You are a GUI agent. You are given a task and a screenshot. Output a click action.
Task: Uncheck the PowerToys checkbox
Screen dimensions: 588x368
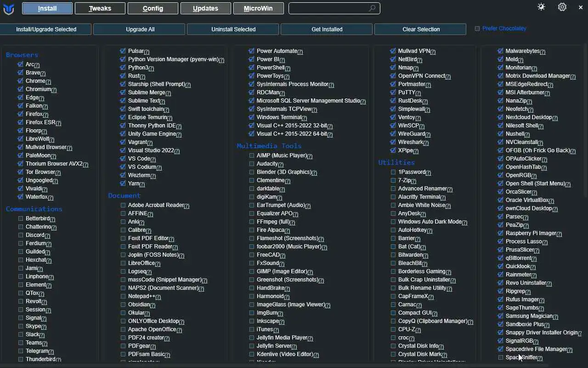(251, 76)
